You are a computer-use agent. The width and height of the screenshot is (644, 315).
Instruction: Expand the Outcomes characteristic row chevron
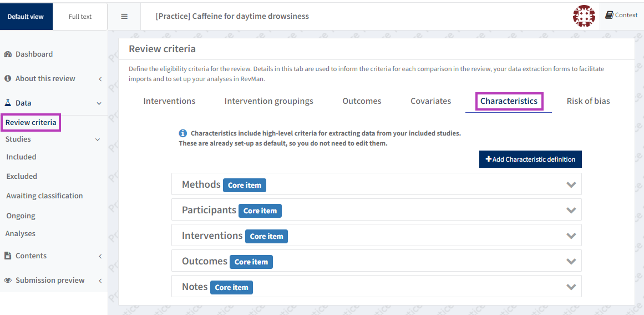(571, 261)
